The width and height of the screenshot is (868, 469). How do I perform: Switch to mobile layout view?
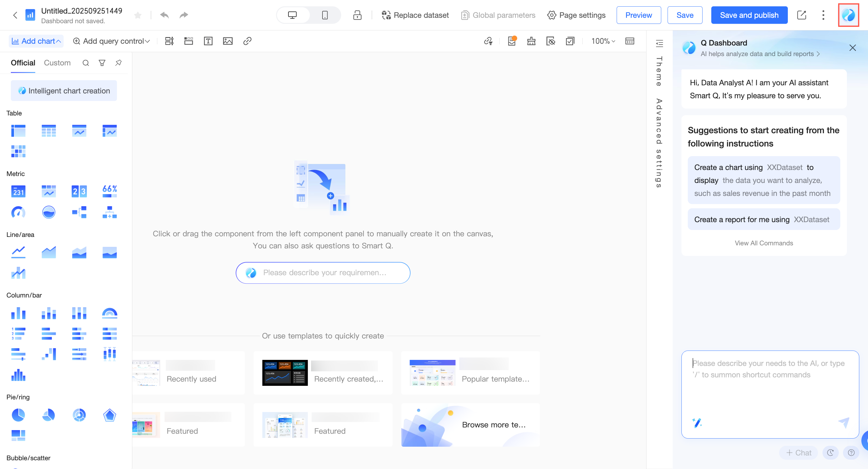[x=325, y=15]
